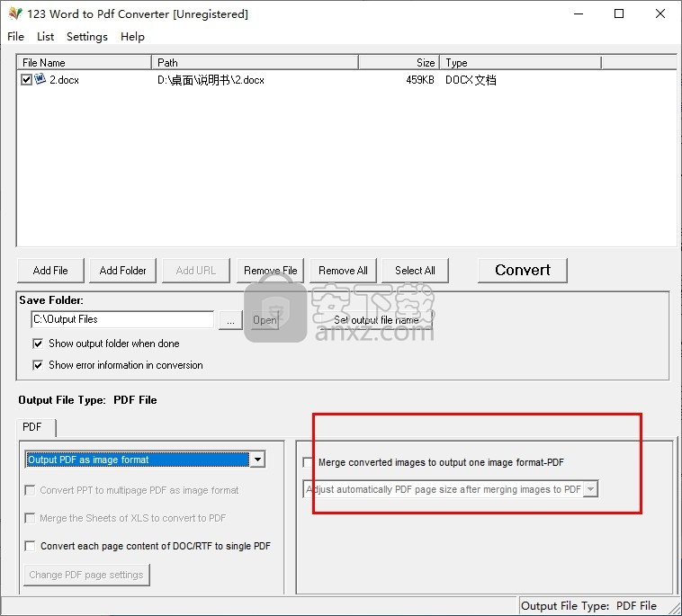Toggle Show error information in conversion
Screen dimensions: 682x616
pos(38,365)
